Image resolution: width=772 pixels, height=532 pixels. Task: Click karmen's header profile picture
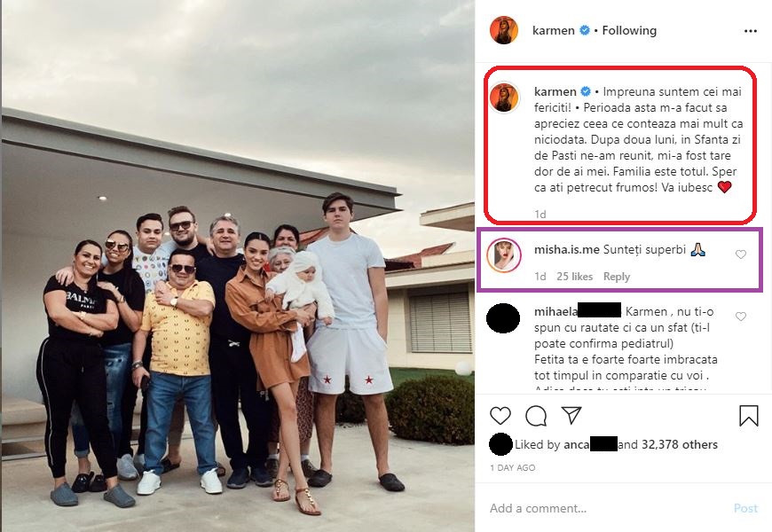click(504, 30)
